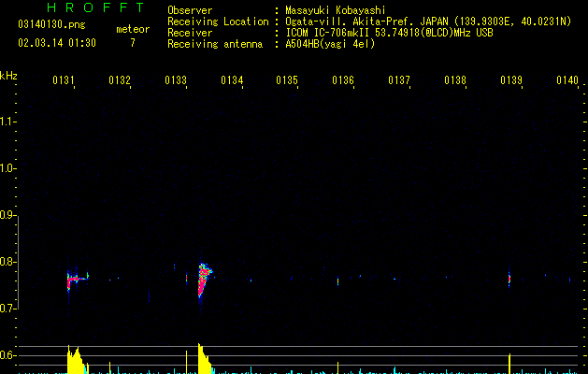Viewport: 588px width, 374px height.
Task: Click the 0136 time axis marker
Action: 343,80
